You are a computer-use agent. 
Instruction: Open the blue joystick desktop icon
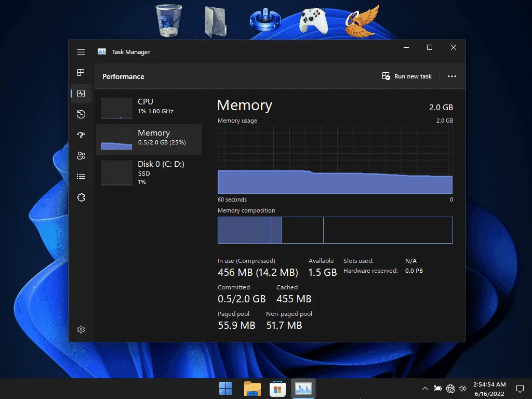click(x=265, y=19)
